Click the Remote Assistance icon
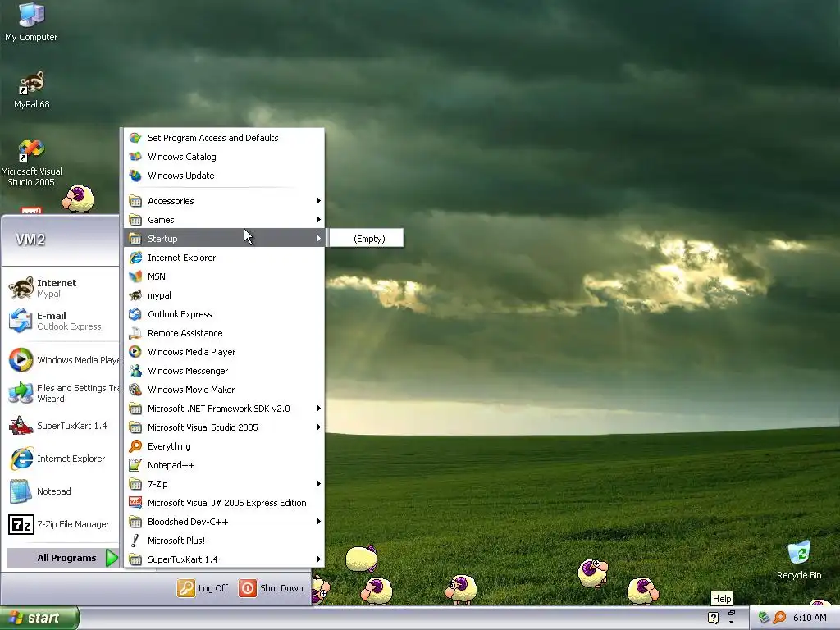Screen dimensions: 840x630 [x=135, y=333]
